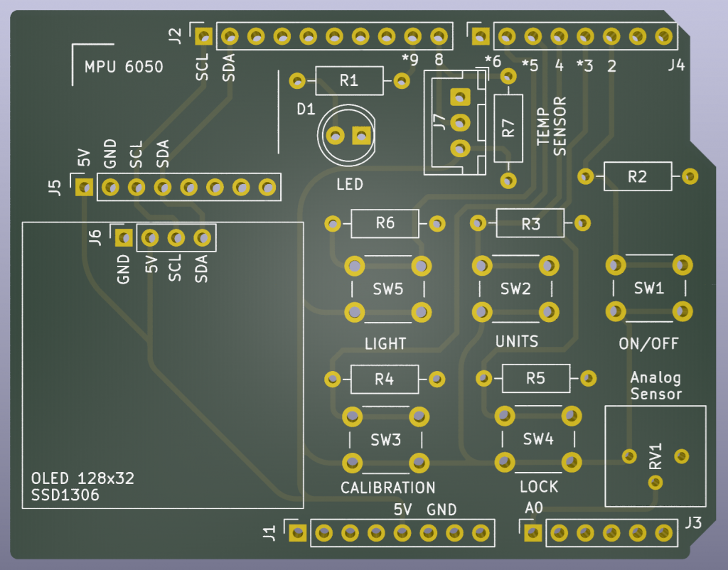This screenshot has height=570, width=728.
Task: Select the SW4 LOCK switch footprint
Action: 537,439
